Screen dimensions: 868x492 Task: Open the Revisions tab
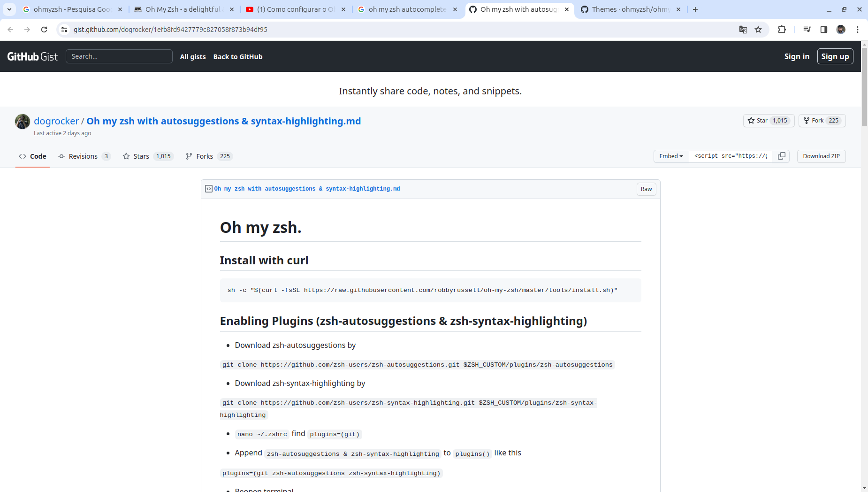coord(84,156)
